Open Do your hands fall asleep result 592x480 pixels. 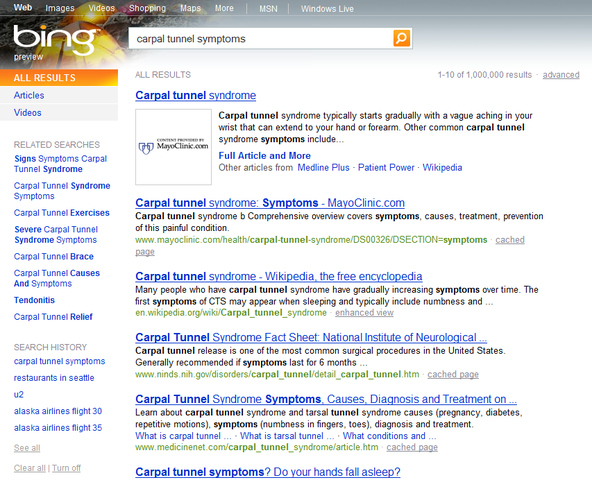[x=268, y=472]
